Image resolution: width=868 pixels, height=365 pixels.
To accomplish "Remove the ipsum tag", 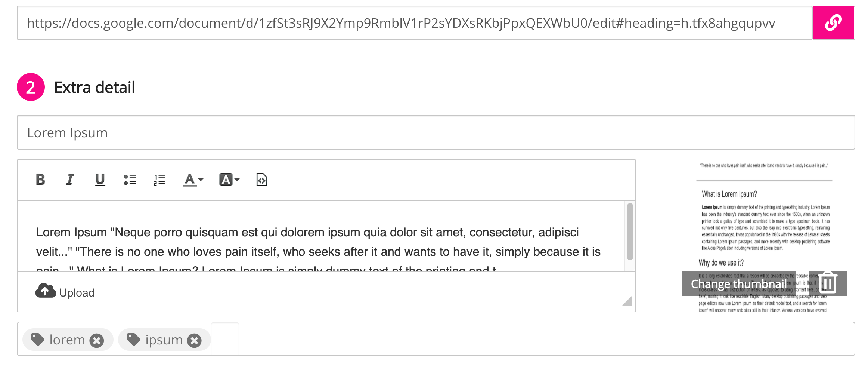I will tap(194, 340).
